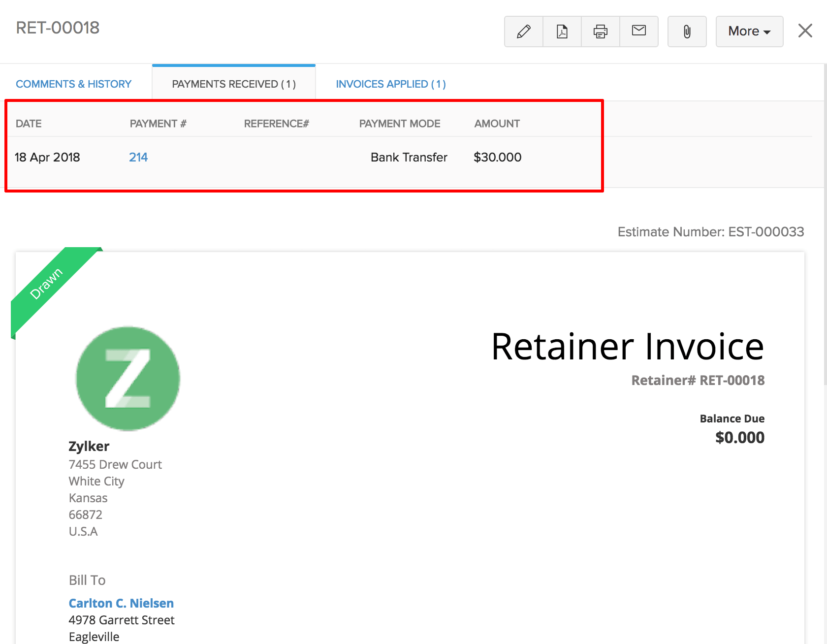
Task: Download the retainer invoice as PDF
Action: click(562, 32)
